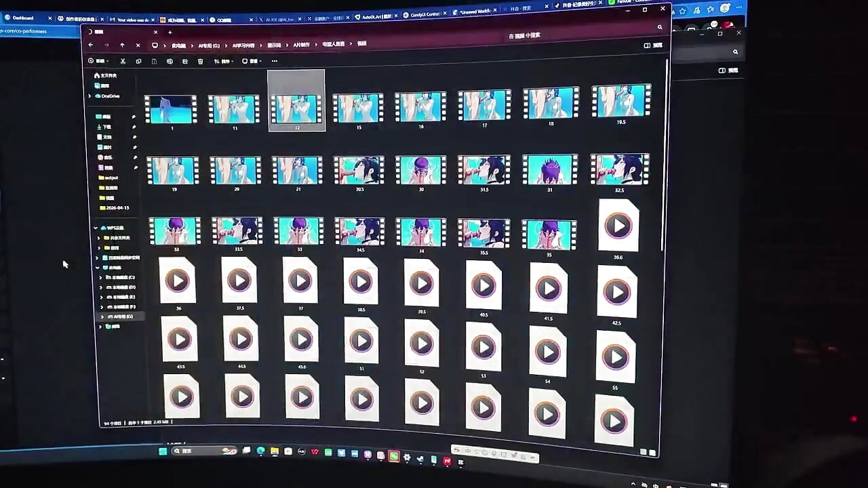Open the Settings gear on the taskbar
Image resolution: width=868 pixels, height=488 pixels.
pos(406,457)
